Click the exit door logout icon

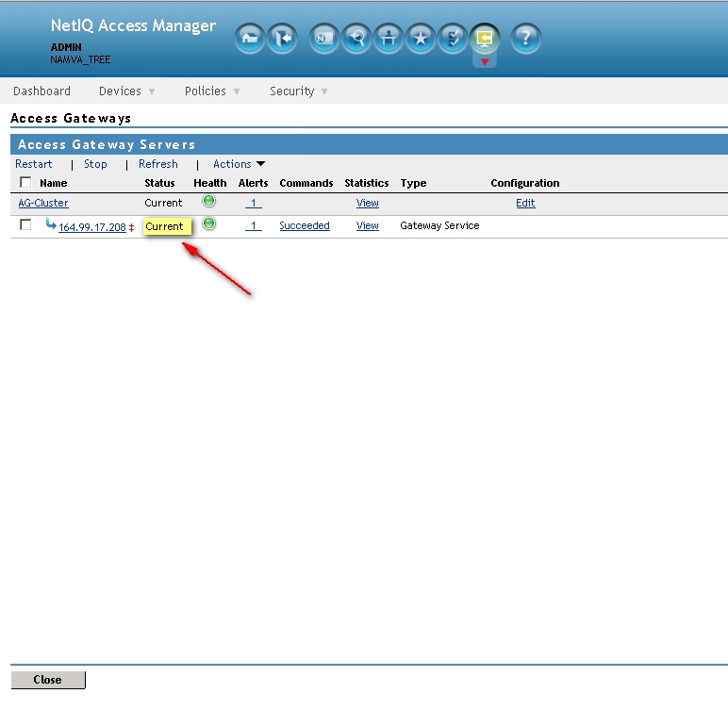(282, 39)
